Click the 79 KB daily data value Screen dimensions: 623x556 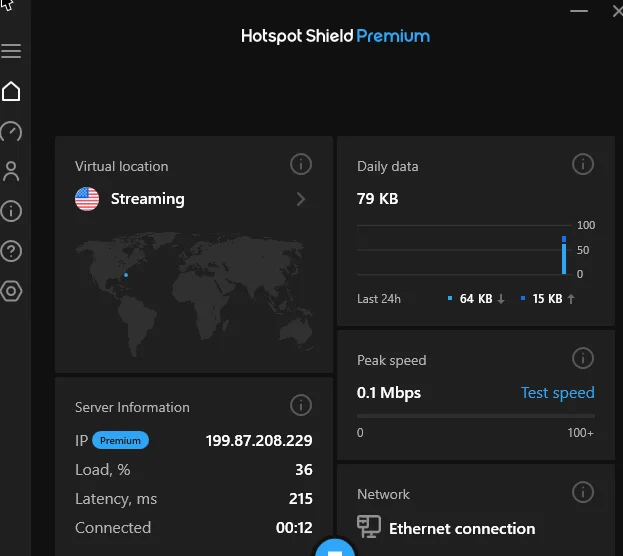tap(377, 199)
